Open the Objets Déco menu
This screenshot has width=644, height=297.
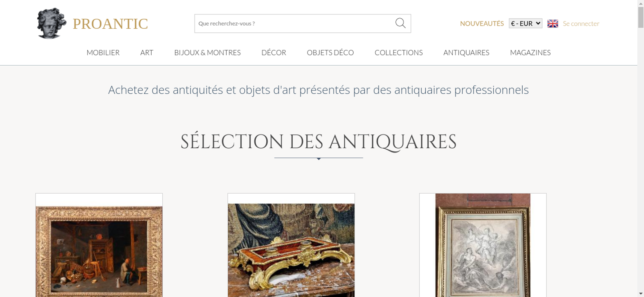pos(330,53)
